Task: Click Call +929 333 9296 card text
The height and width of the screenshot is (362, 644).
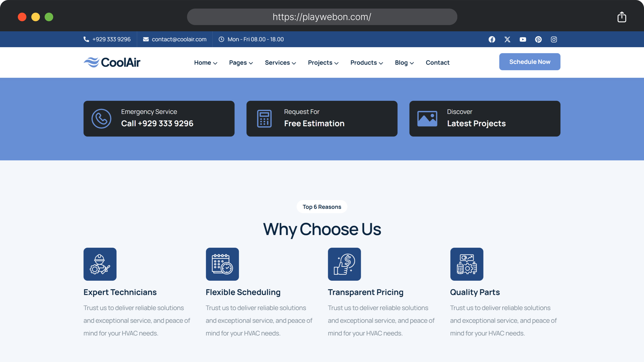Action: (157, 123)
